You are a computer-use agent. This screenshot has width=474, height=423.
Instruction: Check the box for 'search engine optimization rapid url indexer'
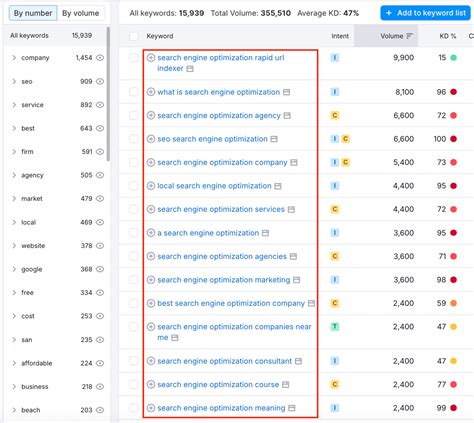pos(134,58)
